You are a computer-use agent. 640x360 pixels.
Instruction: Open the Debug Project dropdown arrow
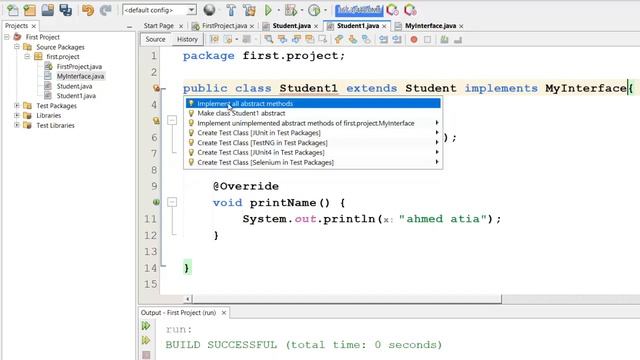(x=302, y=10)
